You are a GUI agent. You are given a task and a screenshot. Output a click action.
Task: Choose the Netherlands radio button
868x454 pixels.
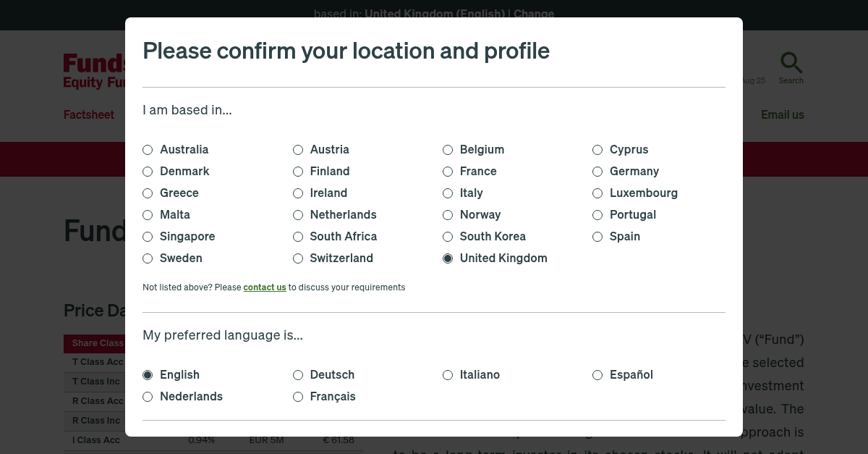pos(298,215)
